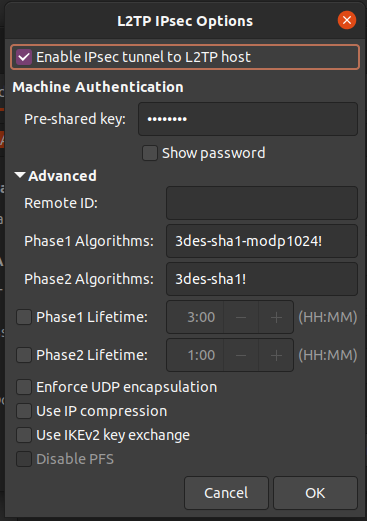Enable the Phase2 Lifetime checkbox
Viewport: 367px width, 521px height.
coord(24,355)
